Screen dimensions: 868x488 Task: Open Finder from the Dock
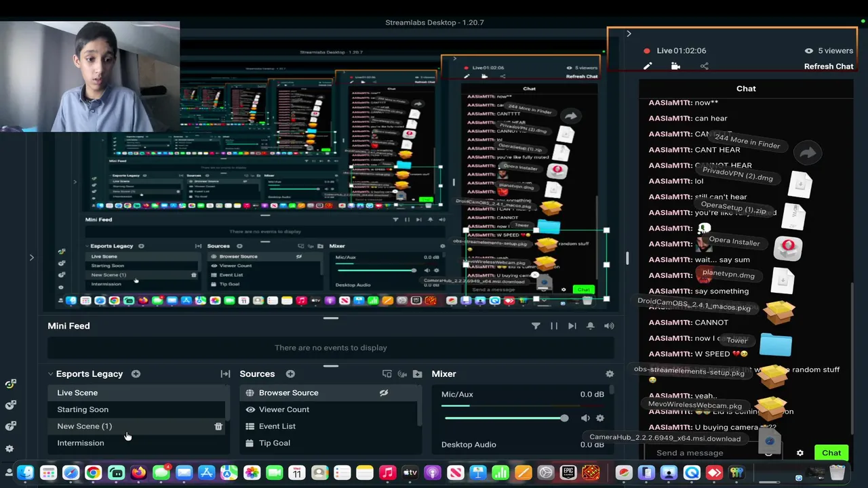pyautogui.click(x=25, y=472)
